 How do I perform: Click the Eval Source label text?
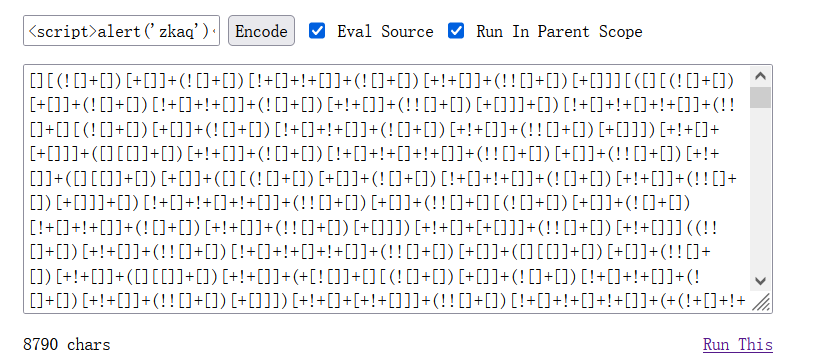(385, 31)
